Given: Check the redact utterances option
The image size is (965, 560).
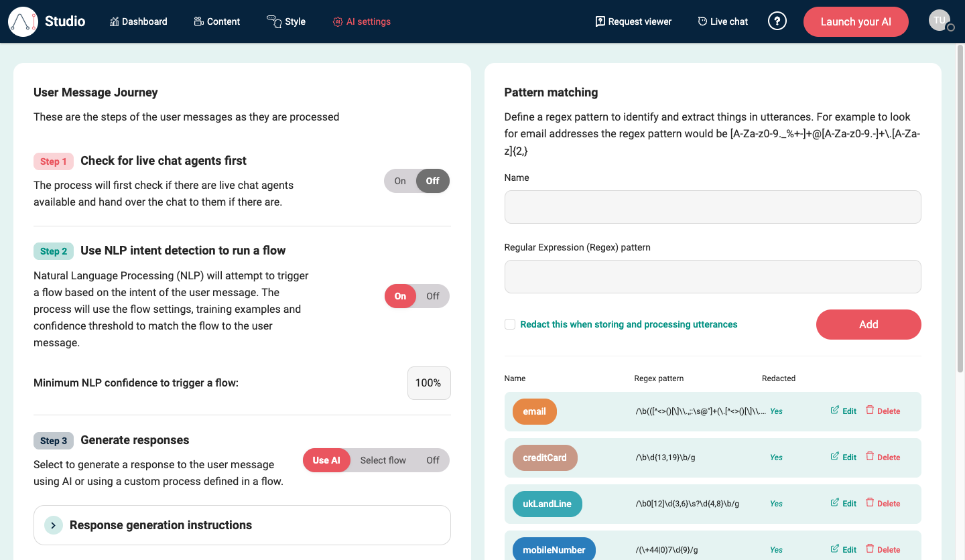Looking at the screenshot, I should [x=510, y=324].
